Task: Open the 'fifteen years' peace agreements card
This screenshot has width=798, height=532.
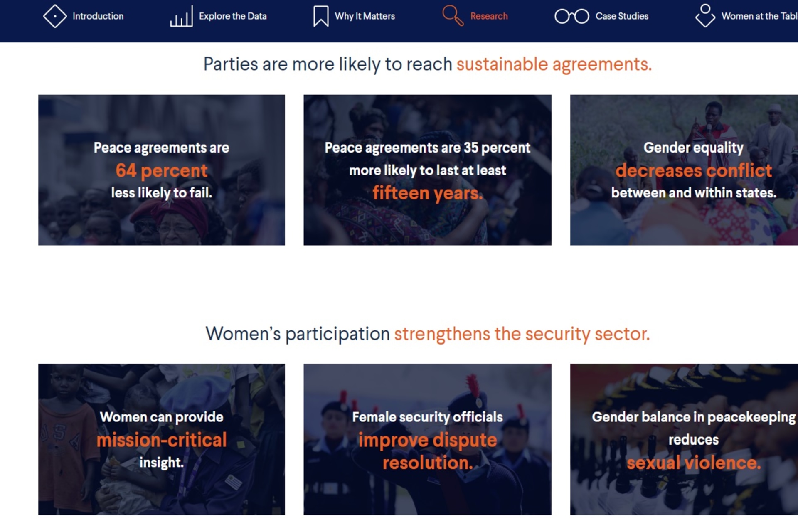Action: [427, 170]
